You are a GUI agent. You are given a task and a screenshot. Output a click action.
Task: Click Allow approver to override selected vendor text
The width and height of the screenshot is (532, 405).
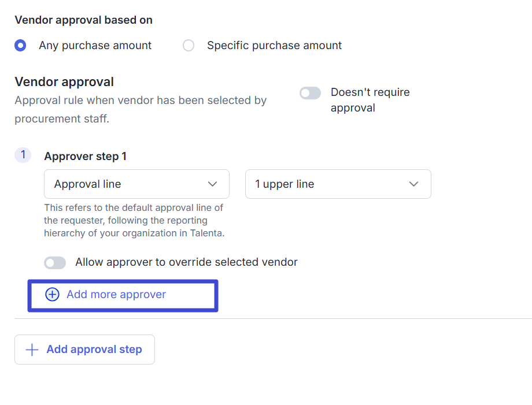tap(186, 262)
